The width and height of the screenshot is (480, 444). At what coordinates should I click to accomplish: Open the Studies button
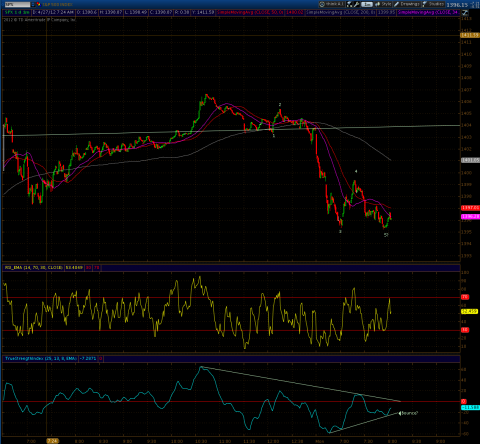[433, 4]
